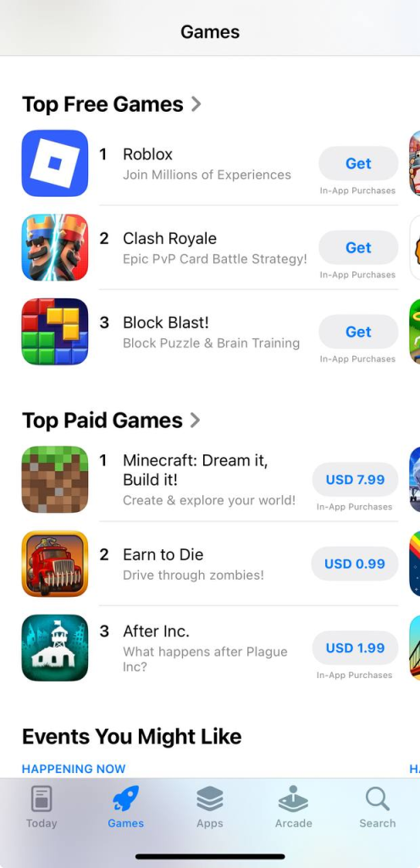Open the Search magnifier tab
The image size is (420, 868).
tap(378, 807)
